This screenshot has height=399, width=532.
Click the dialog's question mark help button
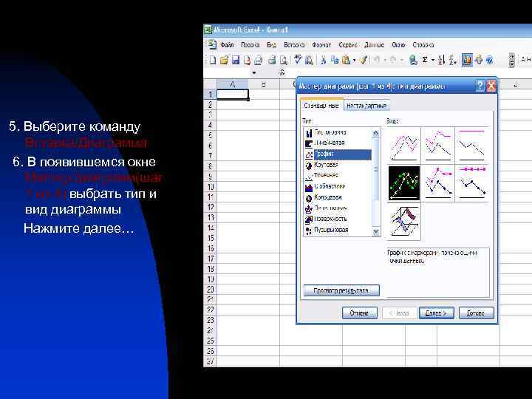tap(480, 86)
